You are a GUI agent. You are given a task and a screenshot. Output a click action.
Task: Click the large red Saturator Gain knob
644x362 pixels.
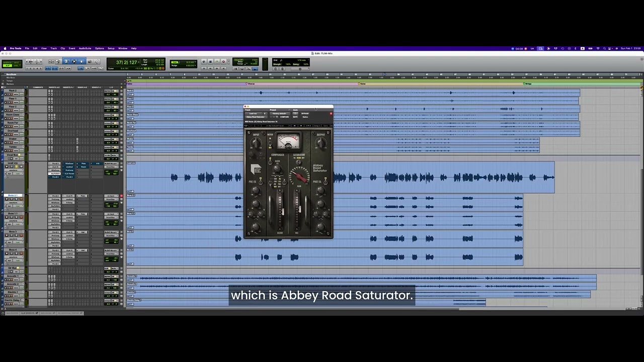click(300, 176)
